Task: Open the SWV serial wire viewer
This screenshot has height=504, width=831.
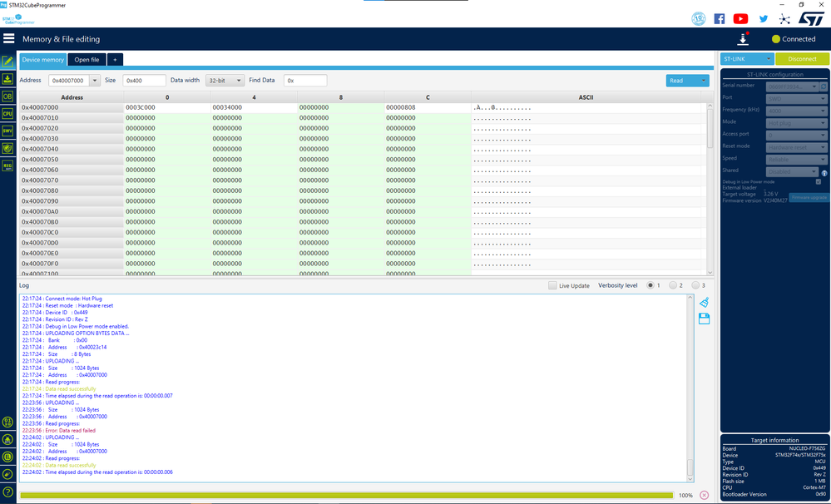Action: (7, 131)
